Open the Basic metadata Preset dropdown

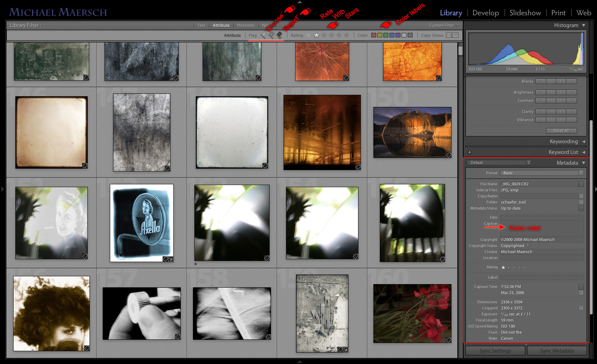pyautogui.click(x=542, y=173)
